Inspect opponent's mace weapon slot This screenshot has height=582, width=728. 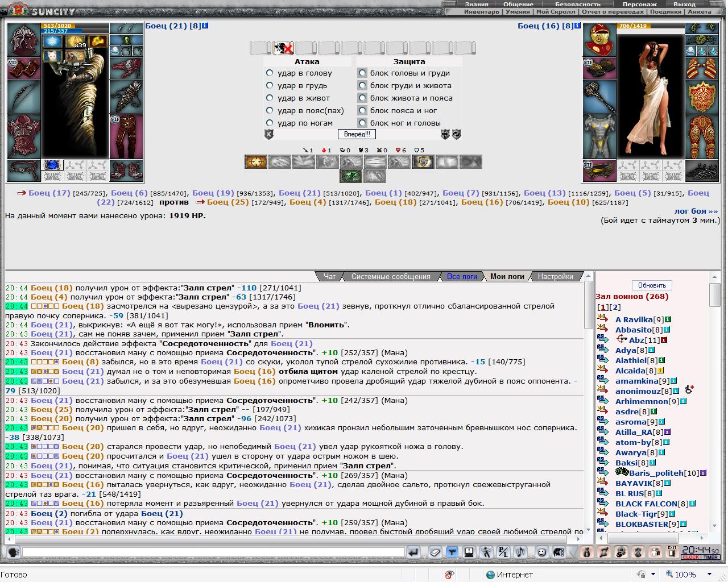[599, 97]
